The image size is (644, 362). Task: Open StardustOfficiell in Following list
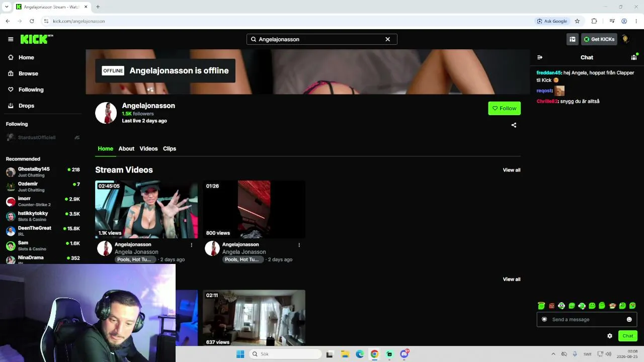43,137
